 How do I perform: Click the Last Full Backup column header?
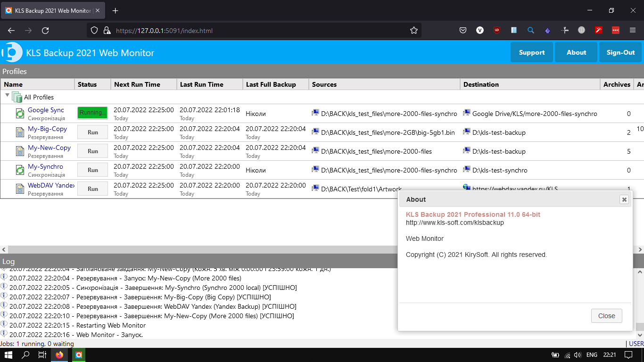(x=276, y=84)
